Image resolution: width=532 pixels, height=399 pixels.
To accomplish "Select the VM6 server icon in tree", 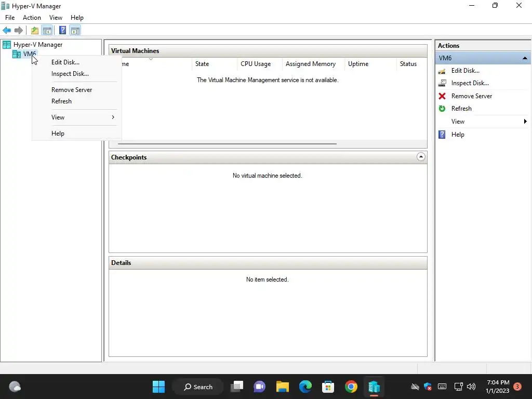I will 17,54.
